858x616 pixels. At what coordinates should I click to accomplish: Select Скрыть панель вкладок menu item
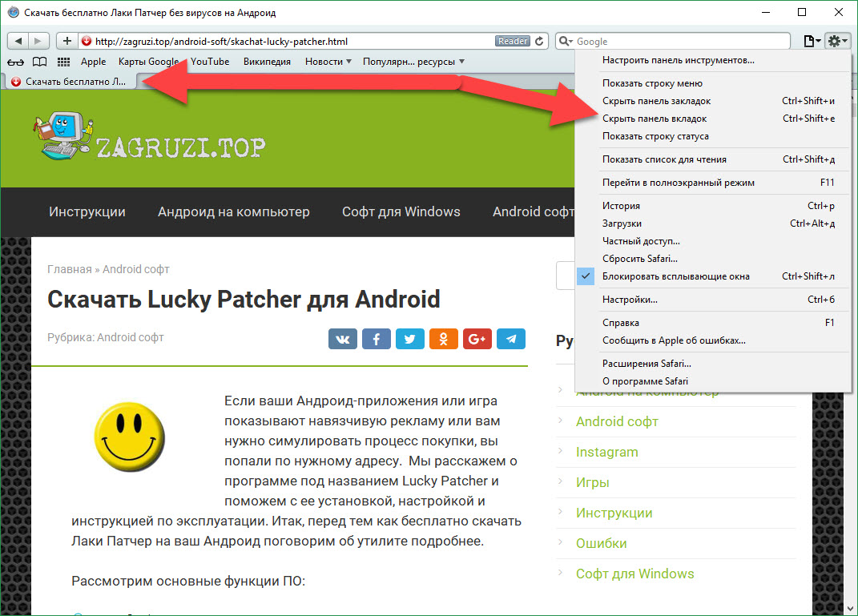[x=655, y=119]
